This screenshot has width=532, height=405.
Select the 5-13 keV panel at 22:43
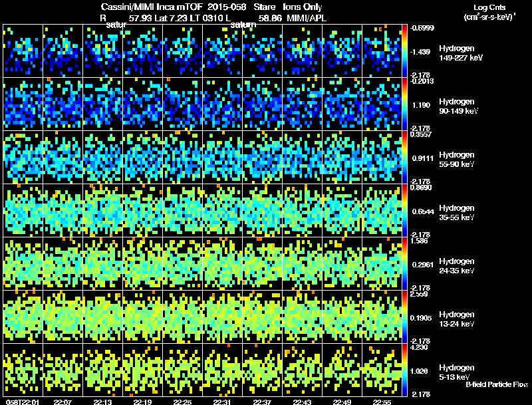pos(303,370)
